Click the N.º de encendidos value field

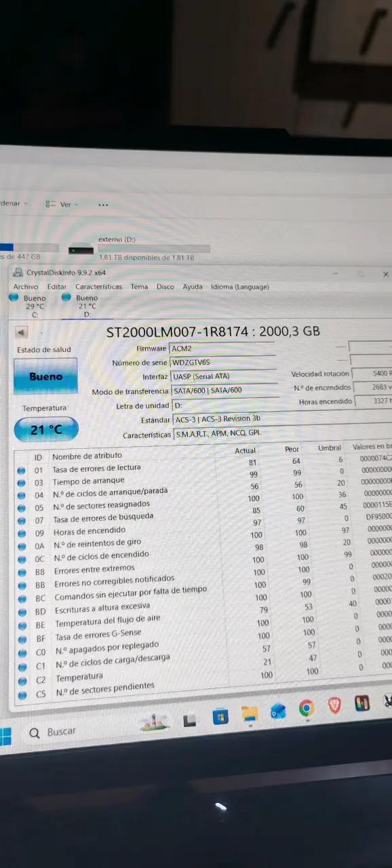tap(373, 387)
